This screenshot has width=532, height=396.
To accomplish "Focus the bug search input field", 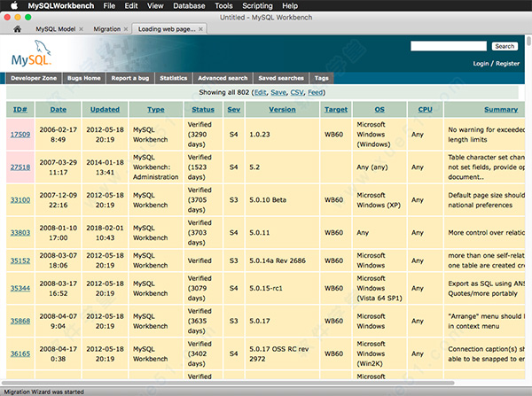I will 449,46.
